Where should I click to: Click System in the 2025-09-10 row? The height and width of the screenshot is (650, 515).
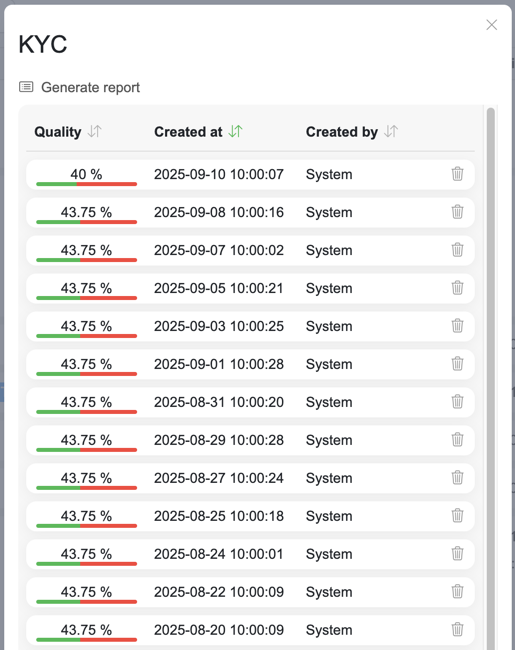tap(329, 175)
